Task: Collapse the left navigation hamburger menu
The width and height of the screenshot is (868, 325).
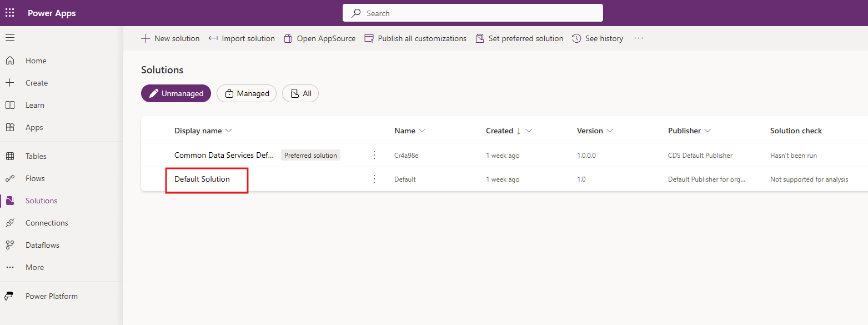Action: (10, 38)
